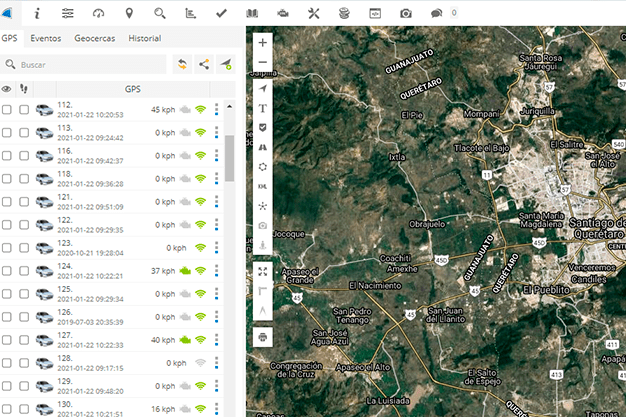Open the command window icon
This screenshot has width=626, height=417.
tap(375, 14)
